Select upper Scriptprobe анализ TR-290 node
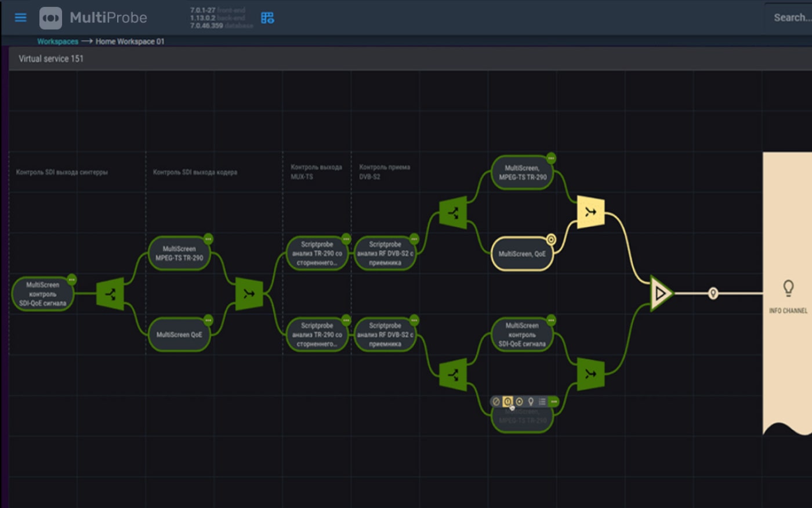 click(x=317, y=253)
